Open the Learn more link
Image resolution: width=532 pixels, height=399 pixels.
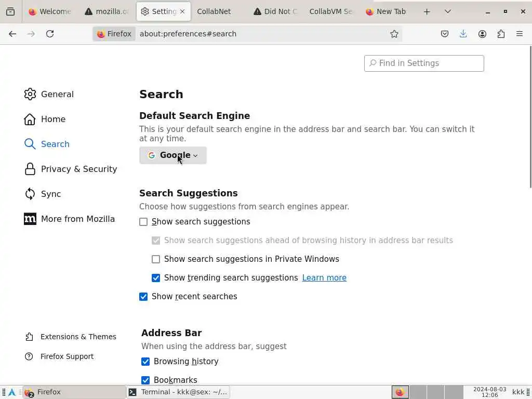[324, 278]
